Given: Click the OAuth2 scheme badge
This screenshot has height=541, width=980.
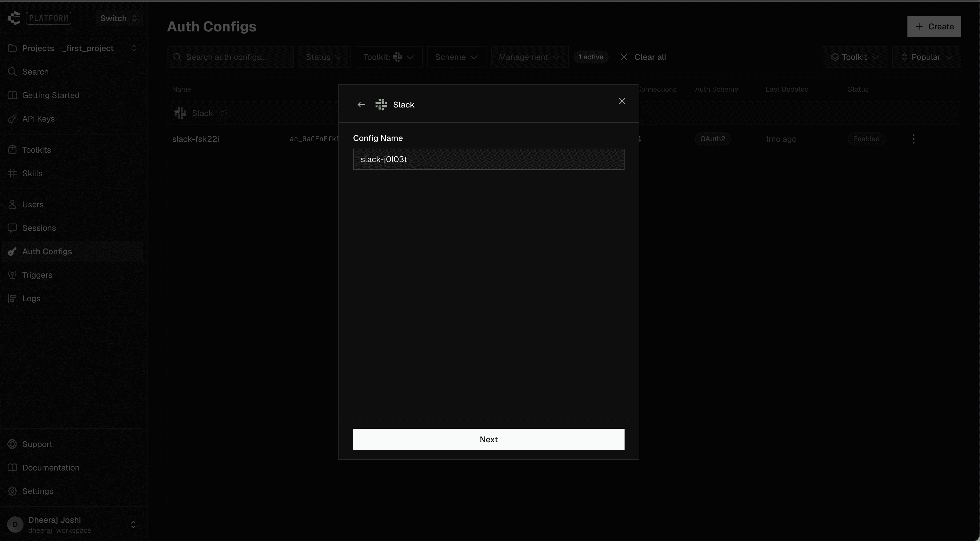Looking at the screenshot, I should (713, 139).
